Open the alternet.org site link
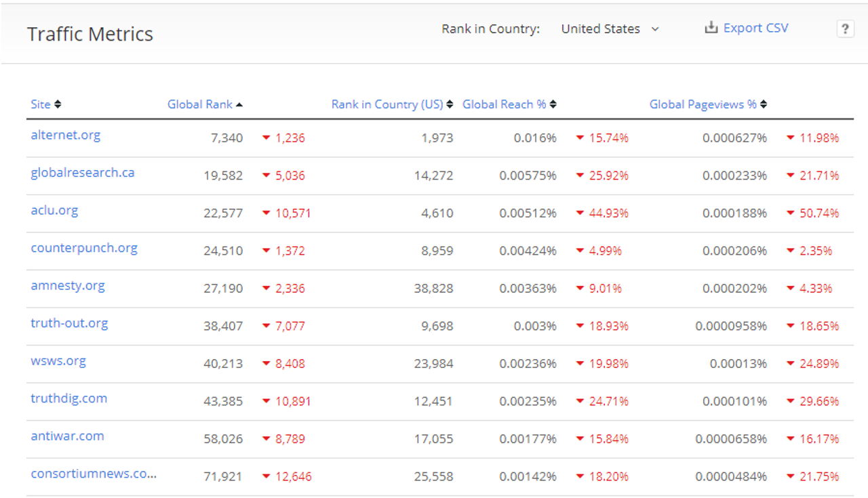The image size is (868, 498). coord(66,135)
